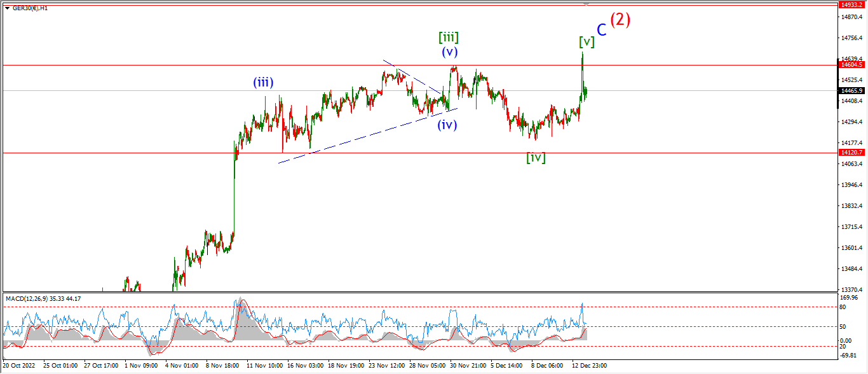Select the blue (v) wave label
Screen dimensions: 868x374
coord(451,52)
